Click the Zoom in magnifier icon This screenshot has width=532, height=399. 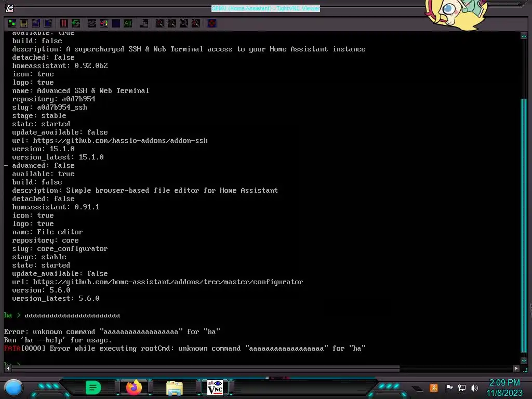point(159,23)
